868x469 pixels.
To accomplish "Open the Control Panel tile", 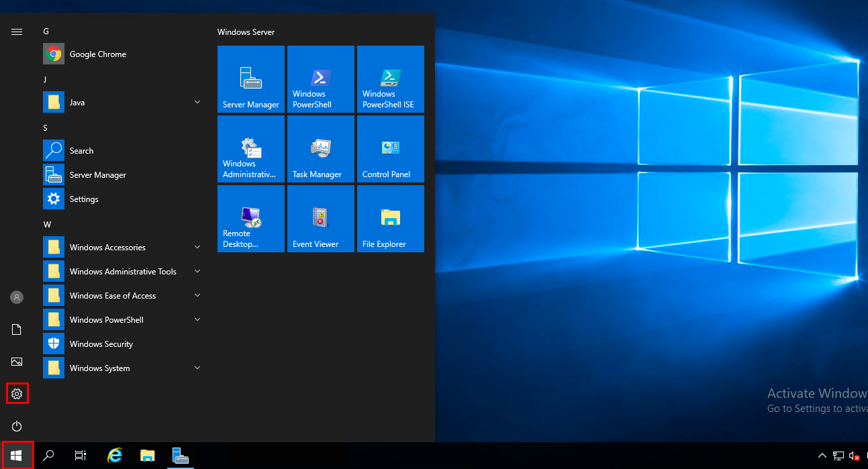I will 391,149.
